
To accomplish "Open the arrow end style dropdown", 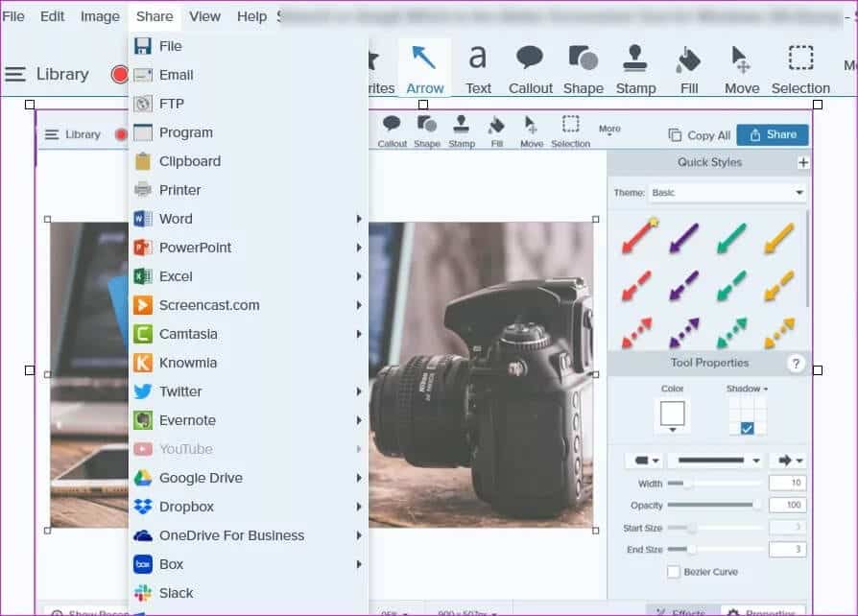I will tap(790, 461).
